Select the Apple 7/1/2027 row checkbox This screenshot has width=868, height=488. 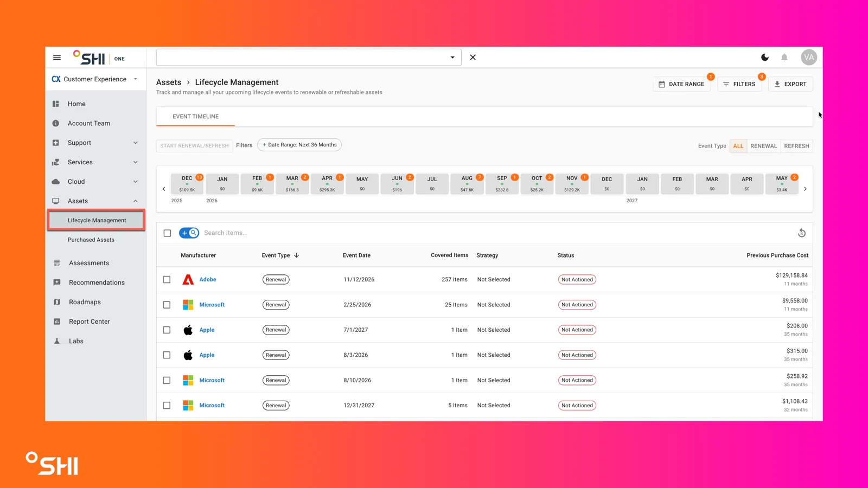(167, 330)
